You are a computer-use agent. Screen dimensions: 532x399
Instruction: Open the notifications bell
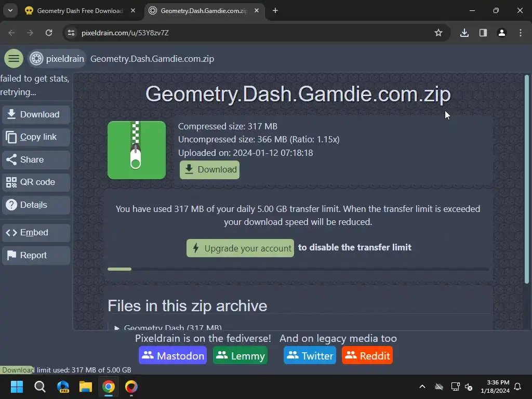[518, 387]
